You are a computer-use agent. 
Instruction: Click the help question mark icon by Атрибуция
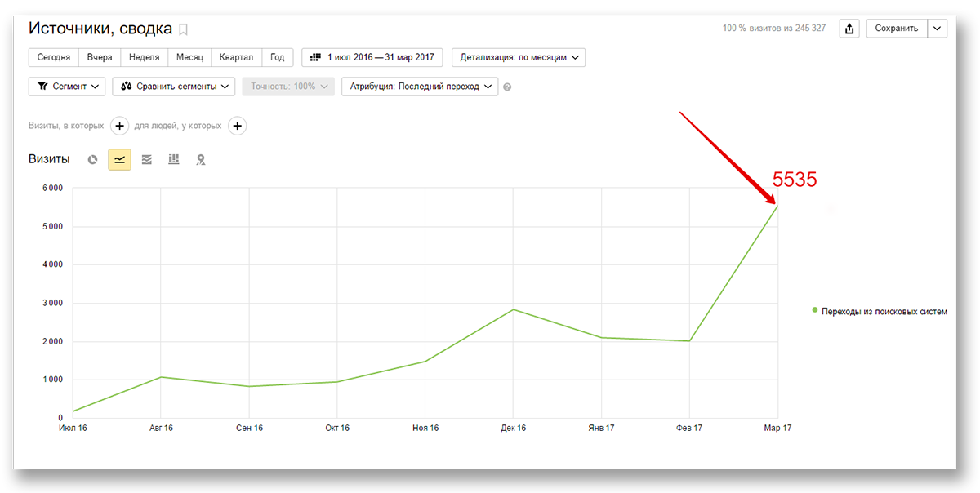[x=507, y=87]
